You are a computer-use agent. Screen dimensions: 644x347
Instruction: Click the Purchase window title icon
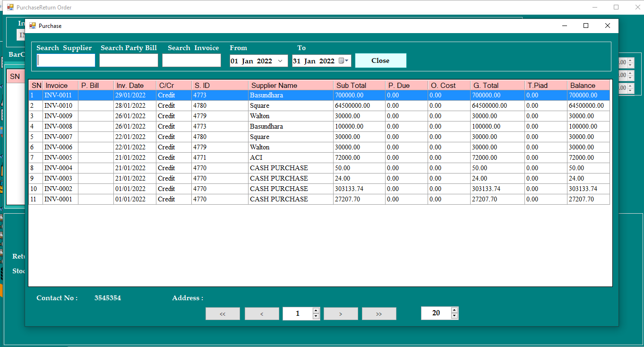33,26
